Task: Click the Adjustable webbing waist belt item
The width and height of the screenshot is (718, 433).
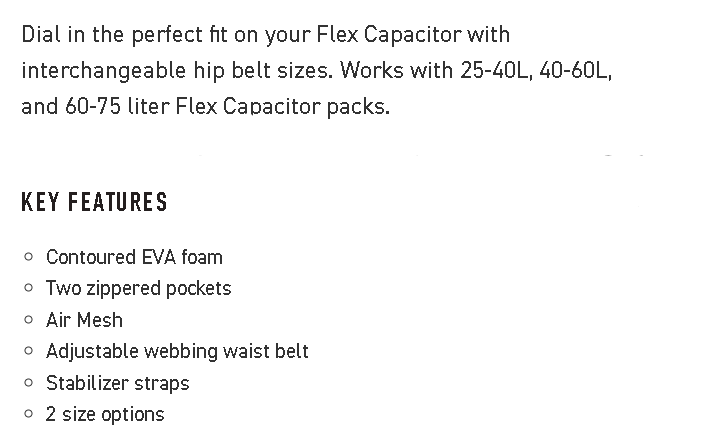Action: click(177, 351)
